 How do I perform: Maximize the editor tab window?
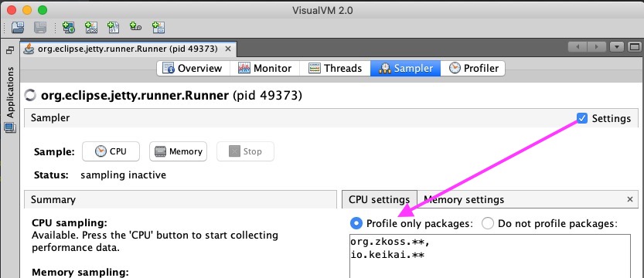tap(635, 47)
